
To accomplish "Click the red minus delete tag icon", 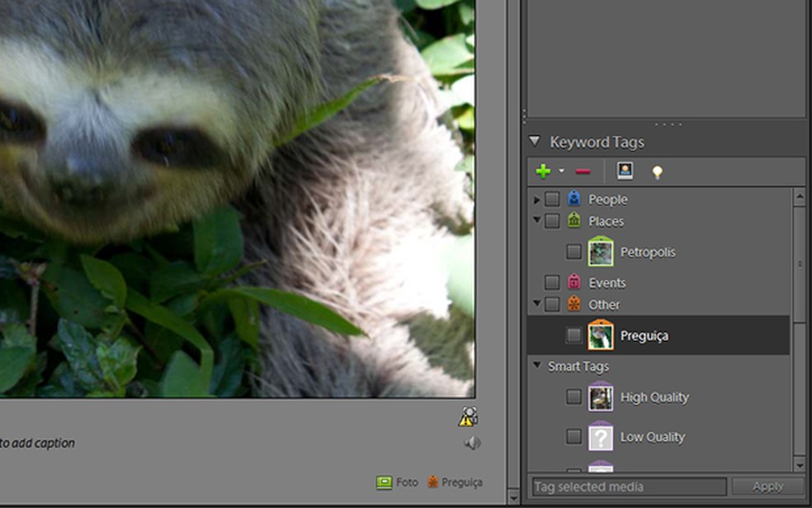I will (583, 172).
